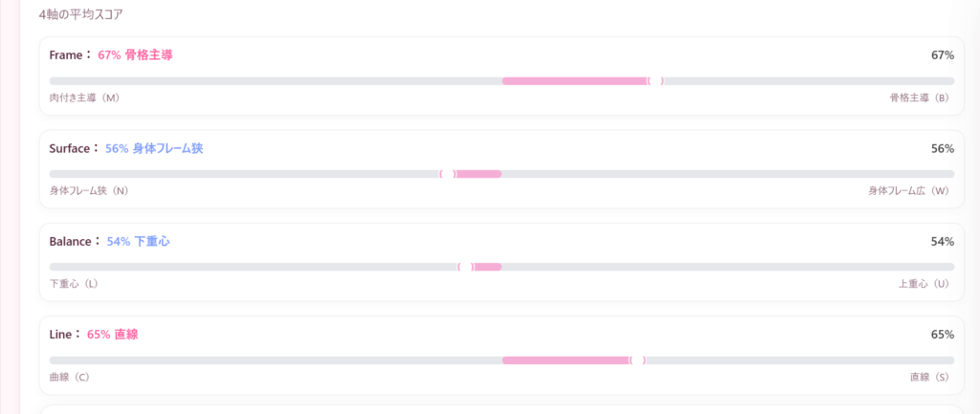Click the blue "56% 身体フレーム狭" result text
The image size is (980, 414).
point(154,148)
